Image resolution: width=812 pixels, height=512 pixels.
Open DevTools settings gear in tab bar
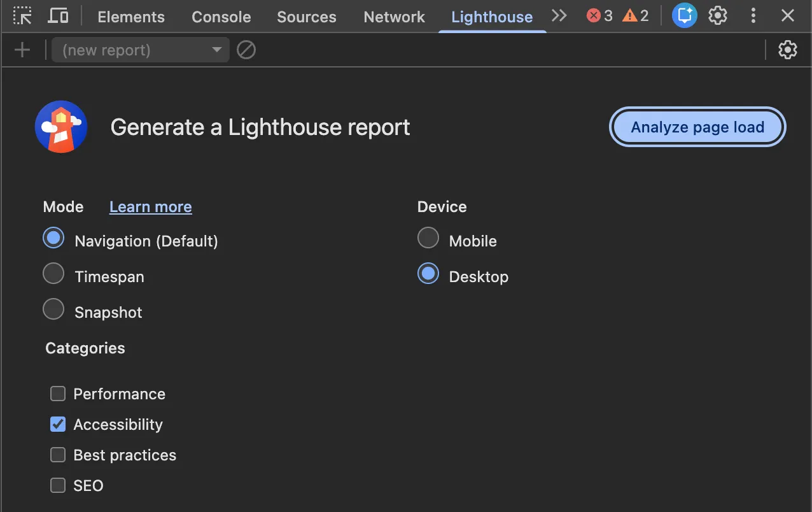pyautogui.click(x=718, y=15)
